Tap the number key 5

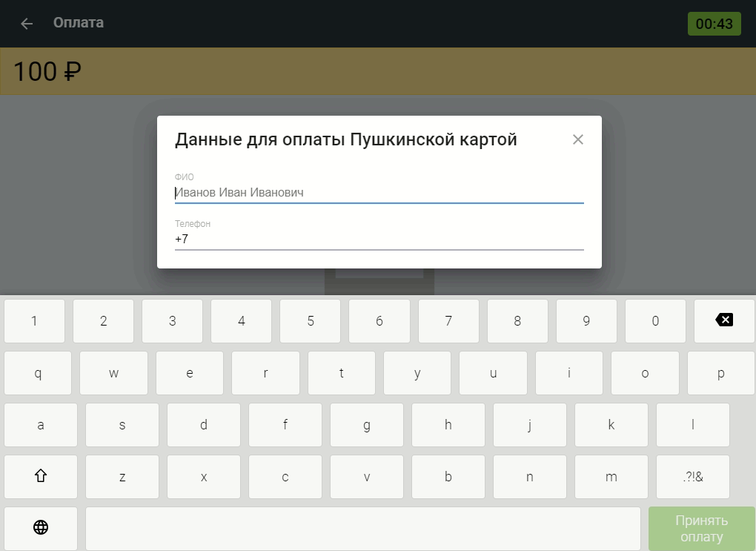pyautogui.click(x=311, y=321)
